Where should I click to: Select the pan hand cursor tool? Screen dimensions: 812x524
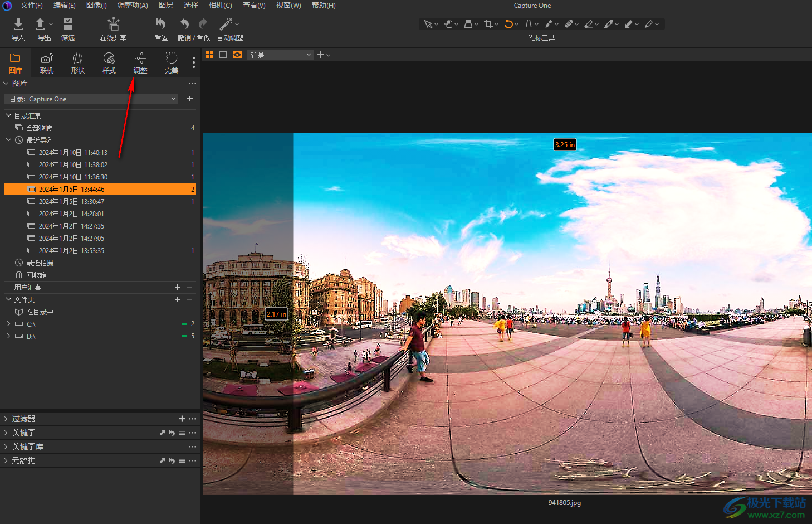click(448, 24)
